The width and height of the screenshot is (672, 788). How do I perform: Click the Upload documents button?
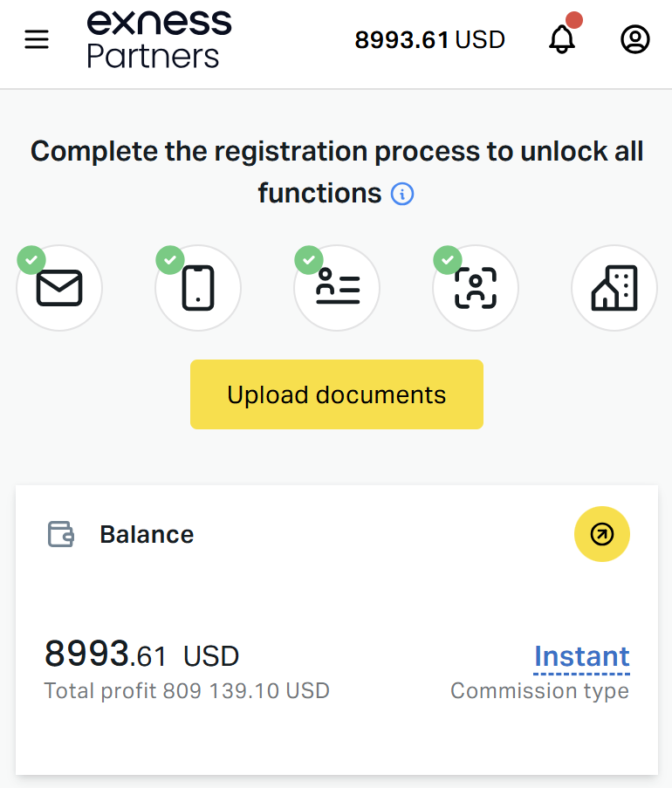tap(336, 394)
